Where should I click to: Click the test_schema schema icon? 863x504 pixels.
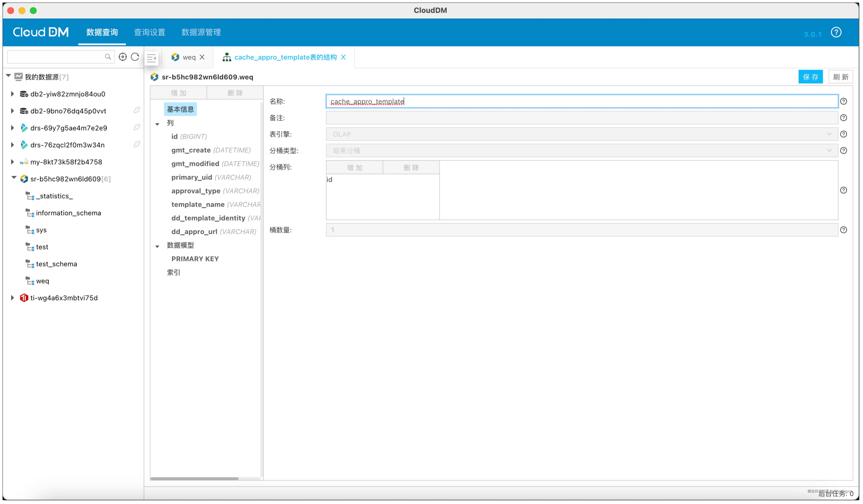[30, 264]
